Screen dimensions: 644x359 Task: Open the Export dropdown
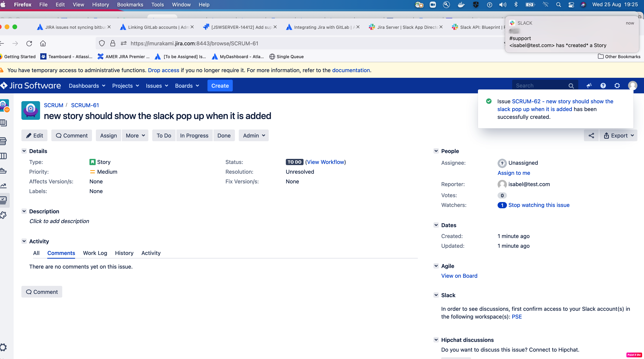(x=619, y=136)
